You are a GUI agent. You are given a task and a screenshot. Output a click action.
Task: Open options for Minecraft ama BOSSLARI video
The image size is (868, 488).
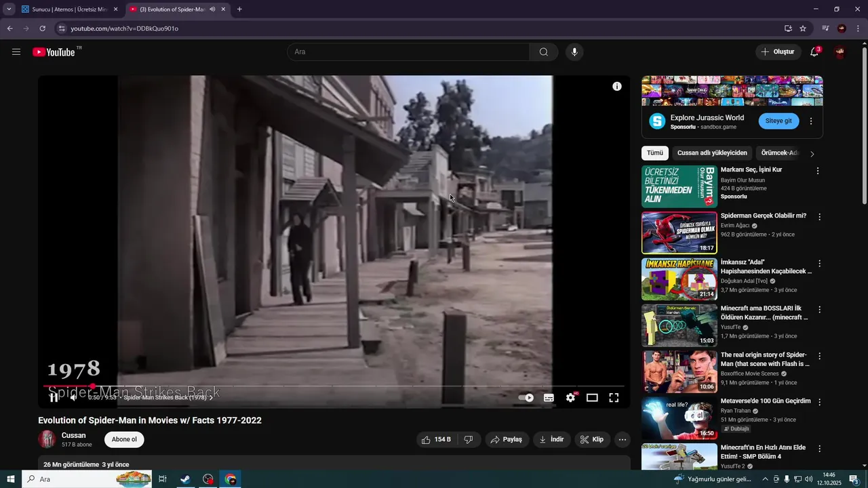tap(819, 310)
